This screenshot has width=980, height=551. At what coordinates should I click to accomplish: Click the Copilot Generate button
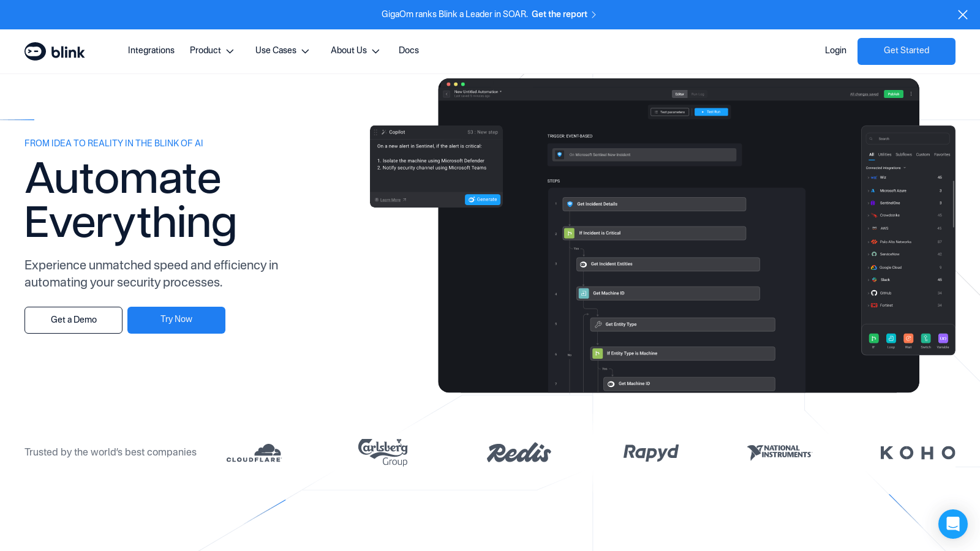pos(483,200)
